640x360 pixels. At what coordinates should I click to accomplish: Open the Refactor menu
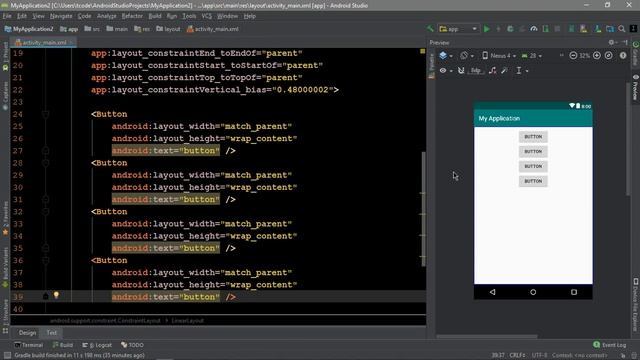pos(132,16)
